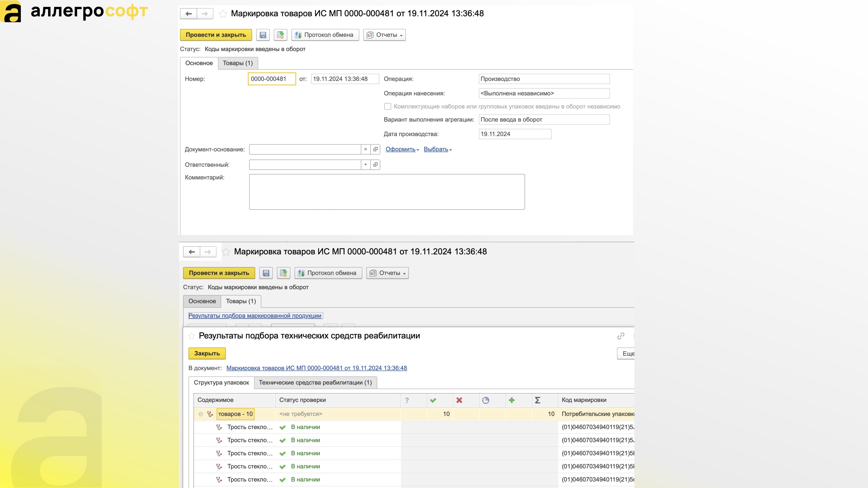Open Ответственный linked item icon
Image resolution: width=868 pixels, height=488 pixels.
click(375, 165)
